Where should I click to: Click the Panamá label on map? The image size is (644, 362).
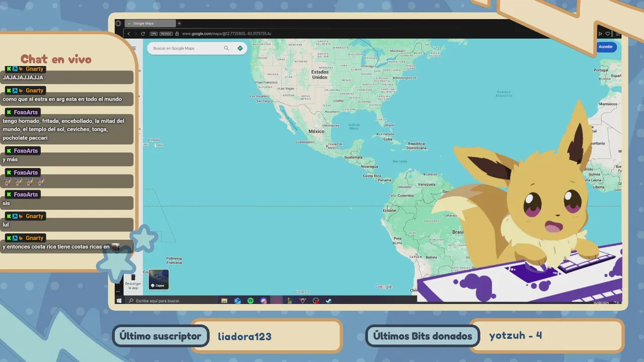tap(384, 180)
